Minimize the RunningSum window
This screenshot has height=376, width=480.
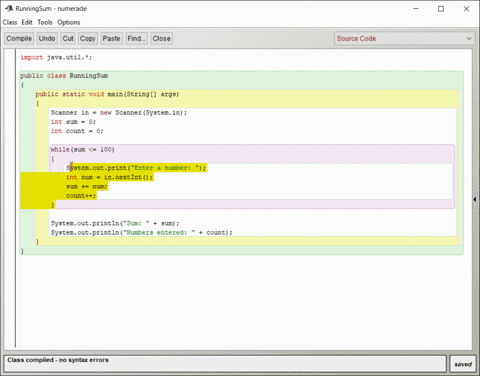416,9
